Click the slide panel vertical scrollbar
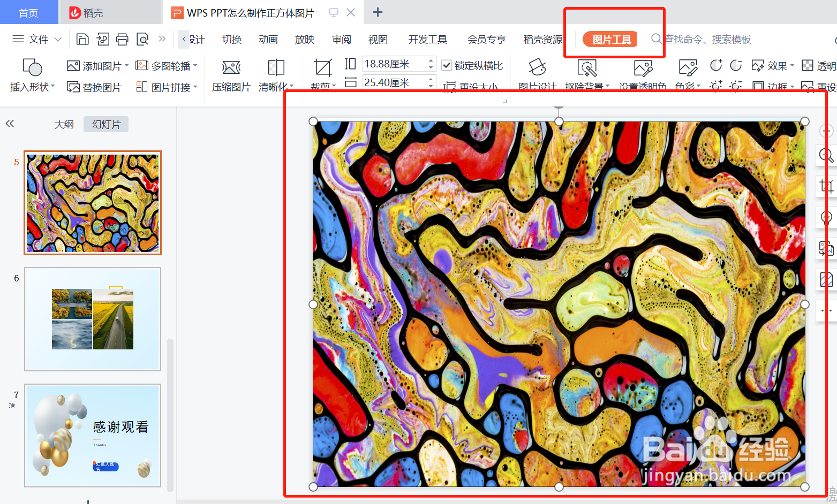The image size is (837, 504). pos(170,415)
